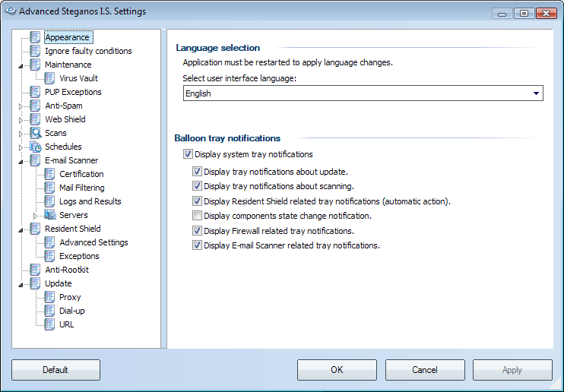Click the PUP Exceptions page icon

click(35, 92)
